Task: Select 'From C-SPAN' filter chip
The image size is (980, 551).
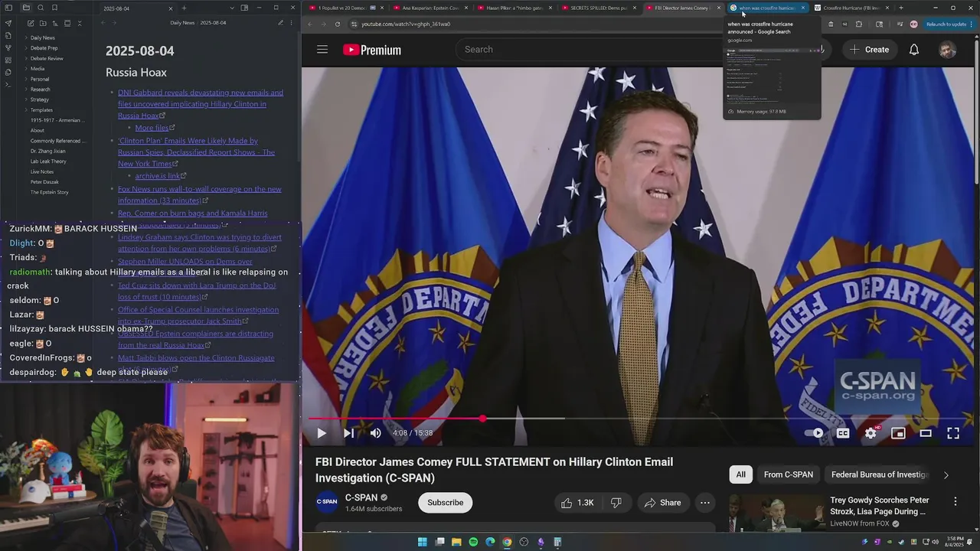Action: [x=788, y=475]
